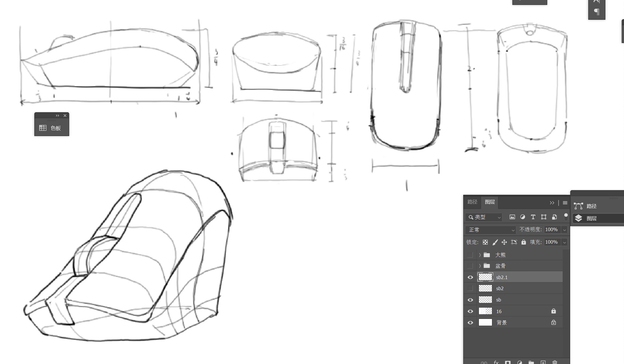
Task: Filter layers by adjustment layers
Action: [x=523, y=217]
